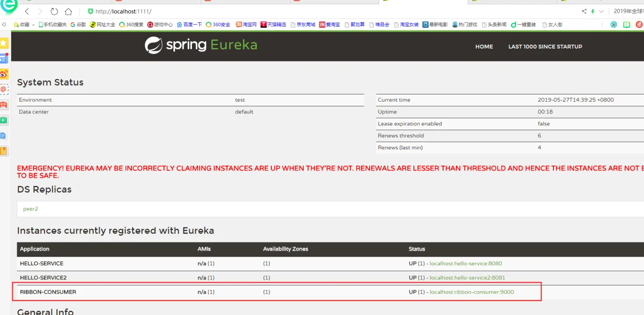Open the 女人街 bookmark
The image size is (644, 315).
click(552, 24)
